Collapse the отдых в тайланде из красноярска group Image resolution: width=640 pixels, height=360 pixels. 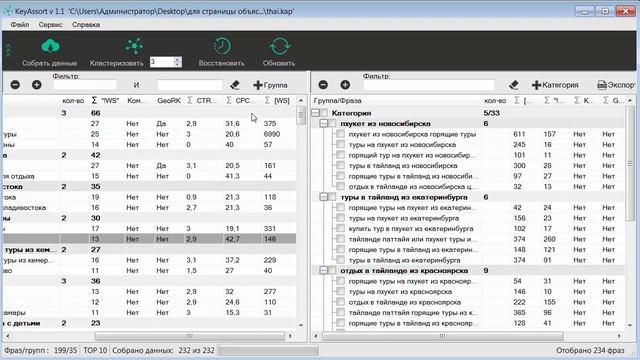(x=324, y=271)
